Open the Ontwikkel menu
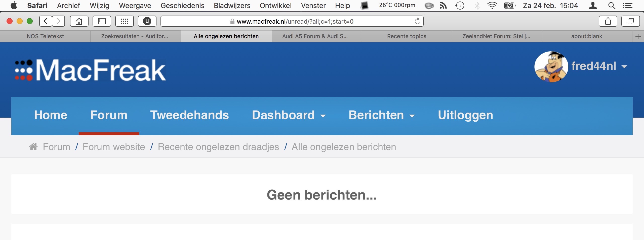644x240 pixels. point(275,6)
